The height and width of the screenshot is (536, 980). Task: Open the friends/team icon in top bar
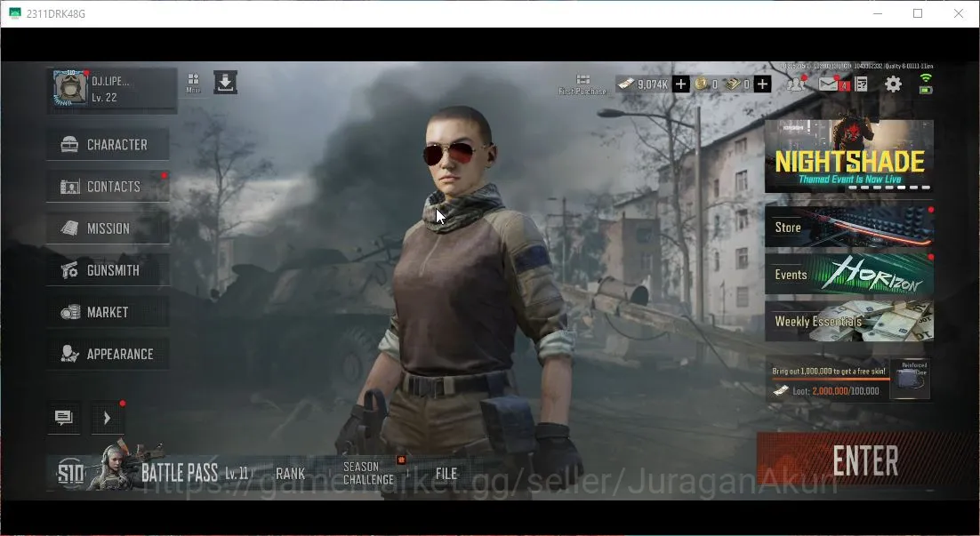tap(796, 84)
